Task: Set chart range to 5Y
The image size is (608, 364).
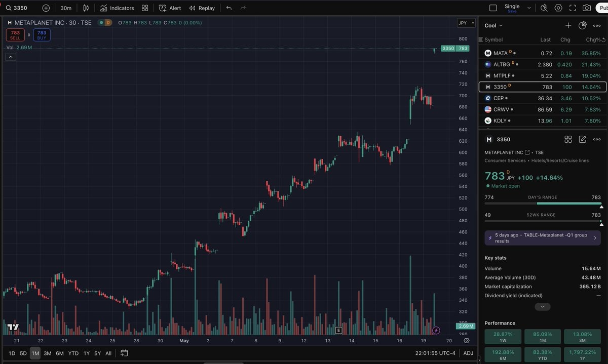Action: point(97,353)
